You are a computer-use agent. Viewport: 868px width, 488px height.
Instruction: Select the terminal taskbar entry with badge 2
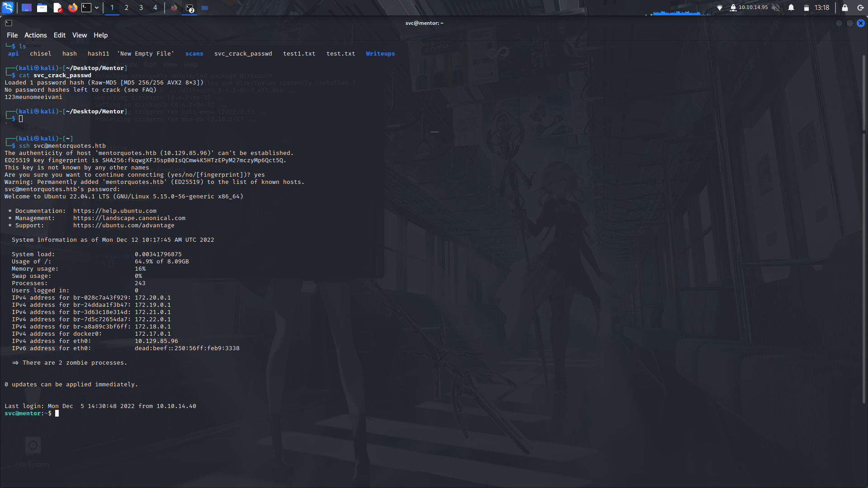point(189,8)
